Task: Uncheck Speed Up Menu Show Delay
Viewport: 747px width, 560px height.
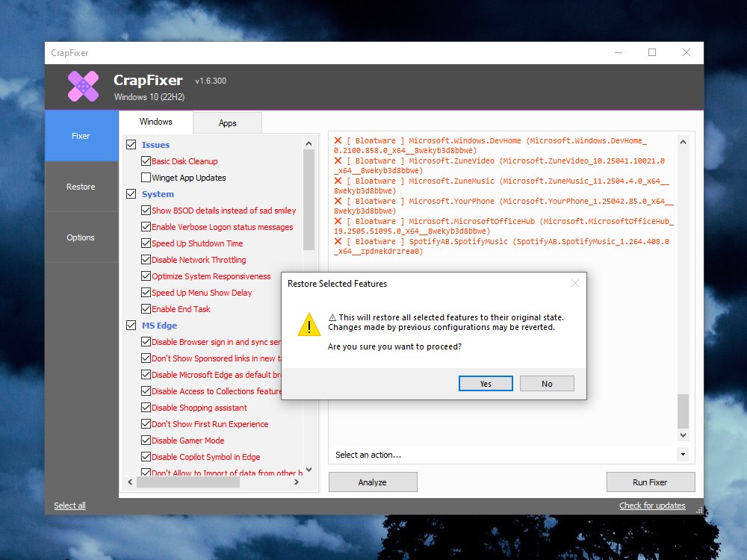Action: (146, 293)
